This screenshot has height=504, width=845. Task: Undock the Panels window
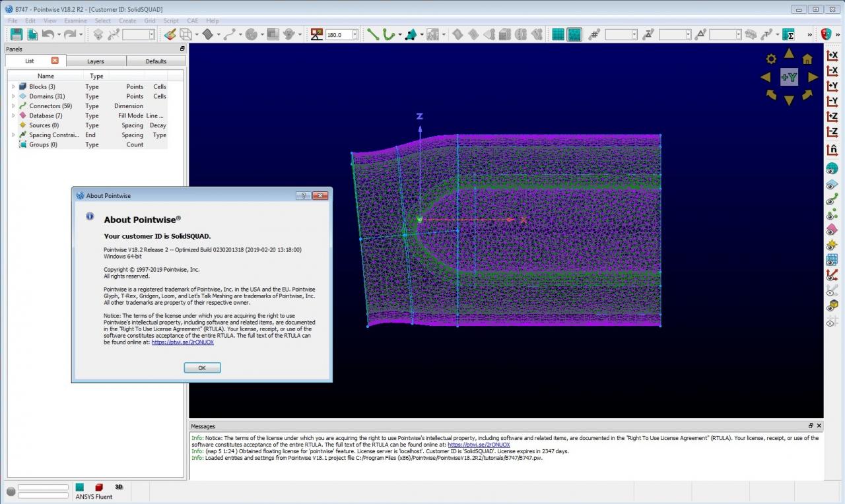(182, 49)
